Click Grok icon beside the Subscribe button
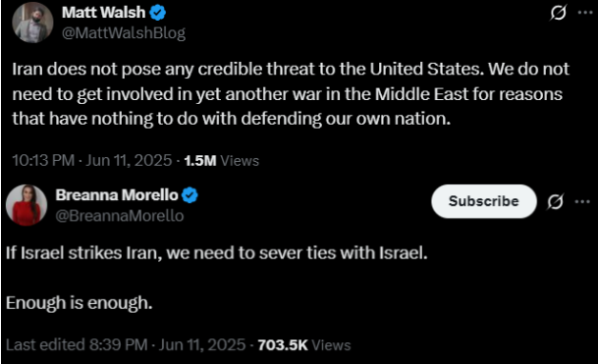The width and height of the screenshot is (598, 364). click(556, 201)
